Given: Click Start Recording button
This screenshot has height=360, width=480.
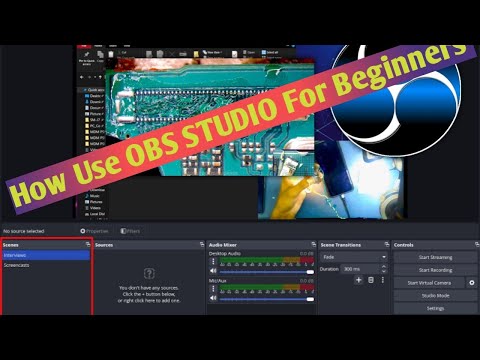Looking at the screenshot, I should pyautogui.click(x=435, y=270).
